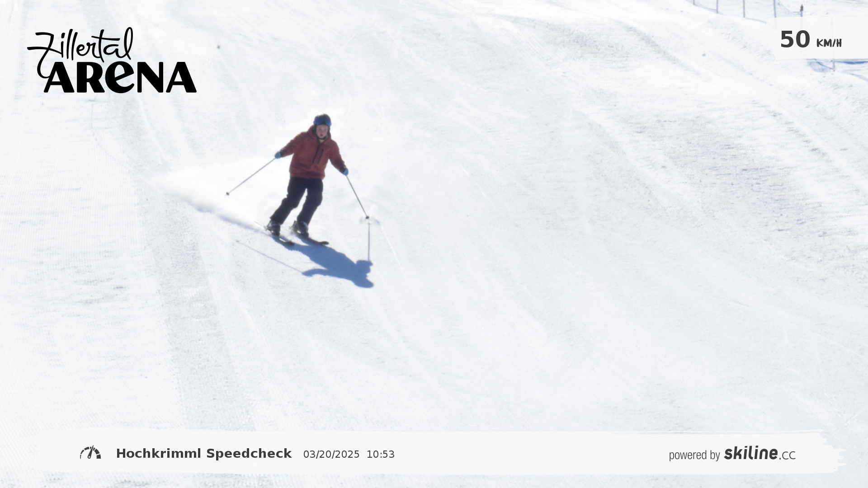Click the speedometer gauge icon
Viewport: 868px width, 488px height.
click(x=90, y=453)
